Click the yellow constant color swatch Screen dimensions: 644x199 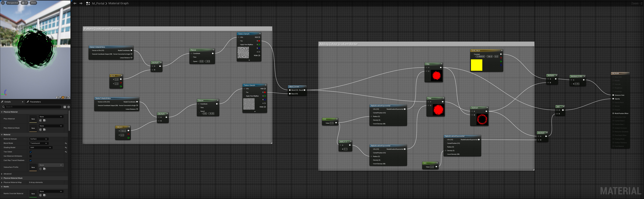[476, 65]
